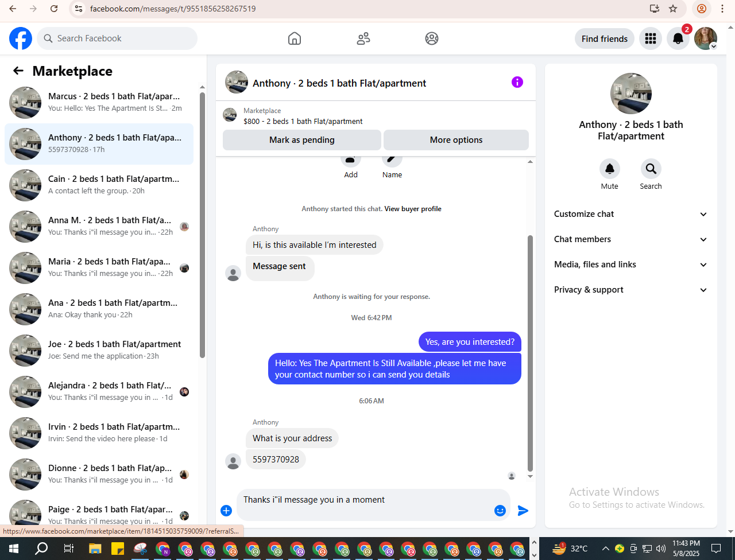
Task: Open the Windows notification center icon
Action: [716, 549]
